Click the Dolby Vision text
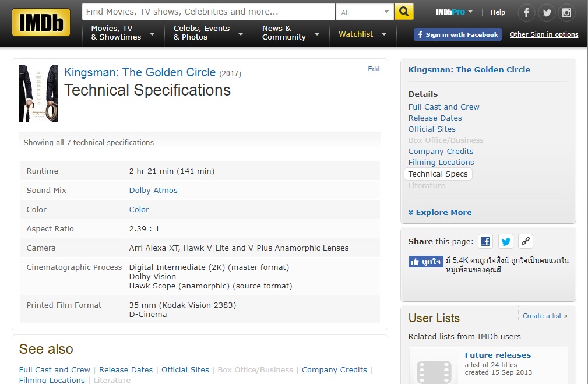 152,276
